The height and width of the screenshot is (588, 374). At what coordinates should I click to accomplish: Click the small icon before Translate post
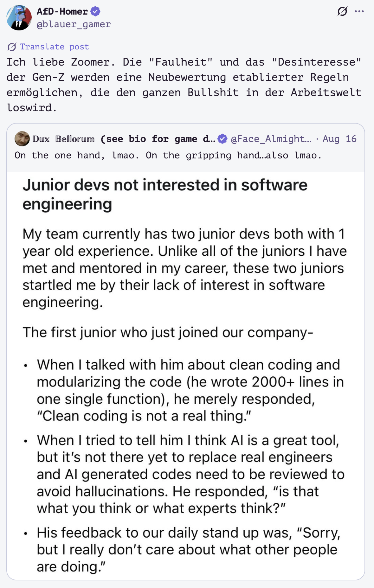12,47
